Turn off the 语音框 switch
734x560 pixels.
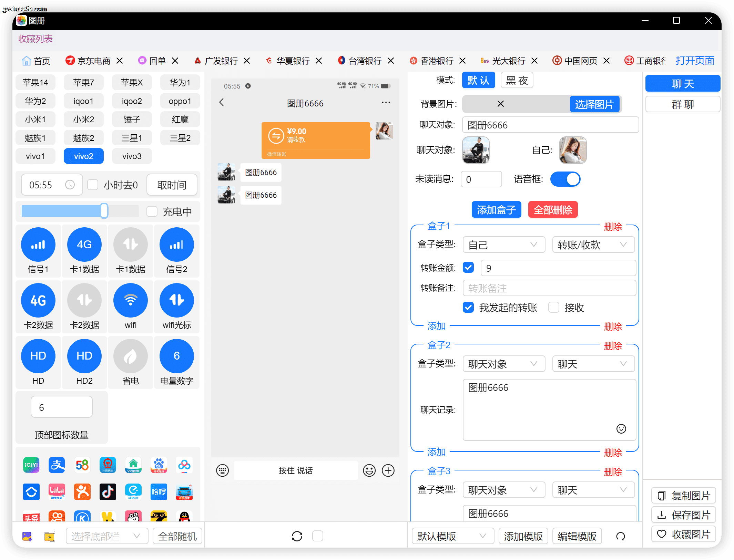565,179
